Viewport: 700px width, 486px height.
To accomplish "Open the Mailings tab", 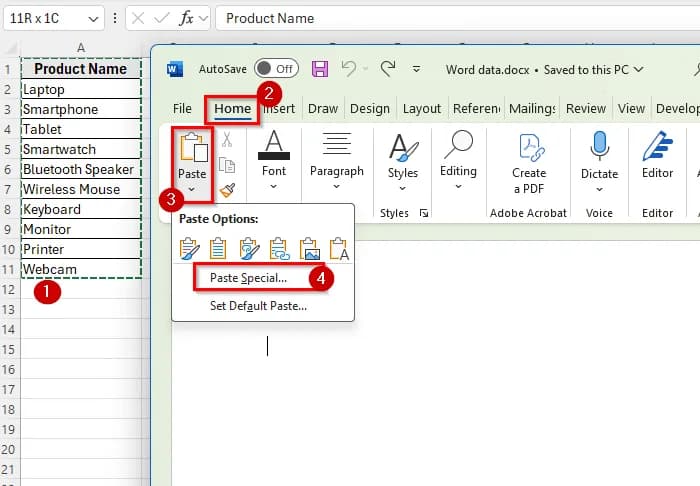I will [x=532, y=108].
